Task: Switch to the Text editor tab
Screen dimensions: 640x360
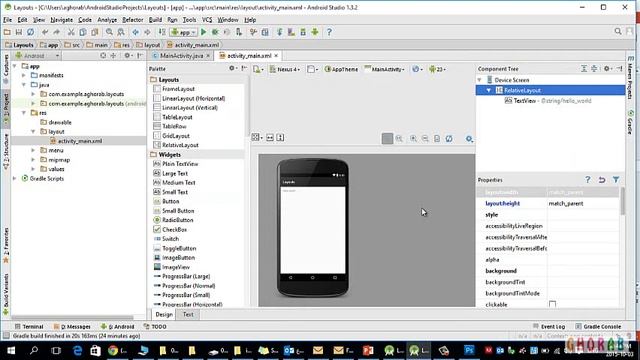Action: [x=188, y=314]
